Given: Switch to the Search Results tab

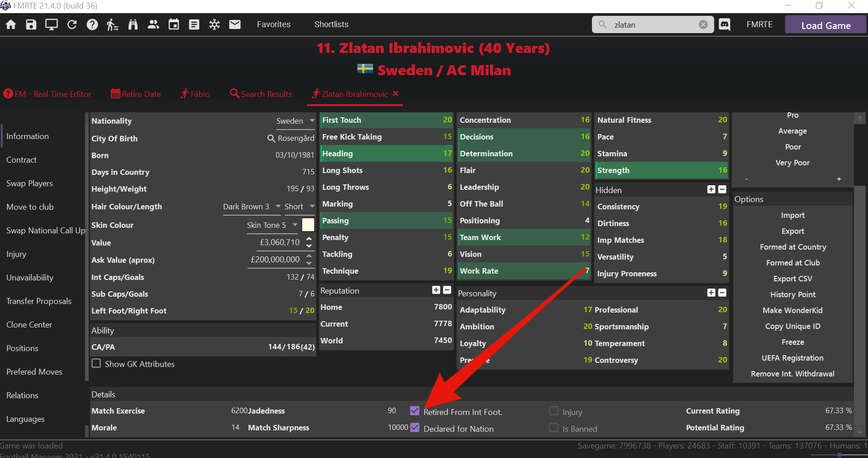Looking at the screenshot, I should coord(261,94).
